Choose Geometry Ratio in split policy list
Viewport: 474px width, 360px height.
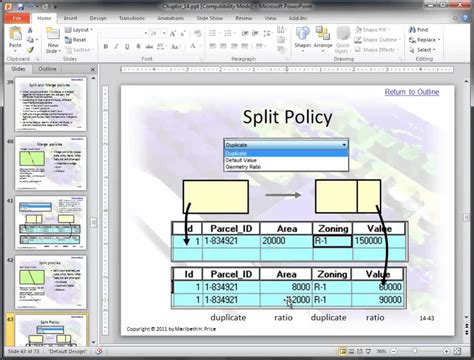coord(243,167)
